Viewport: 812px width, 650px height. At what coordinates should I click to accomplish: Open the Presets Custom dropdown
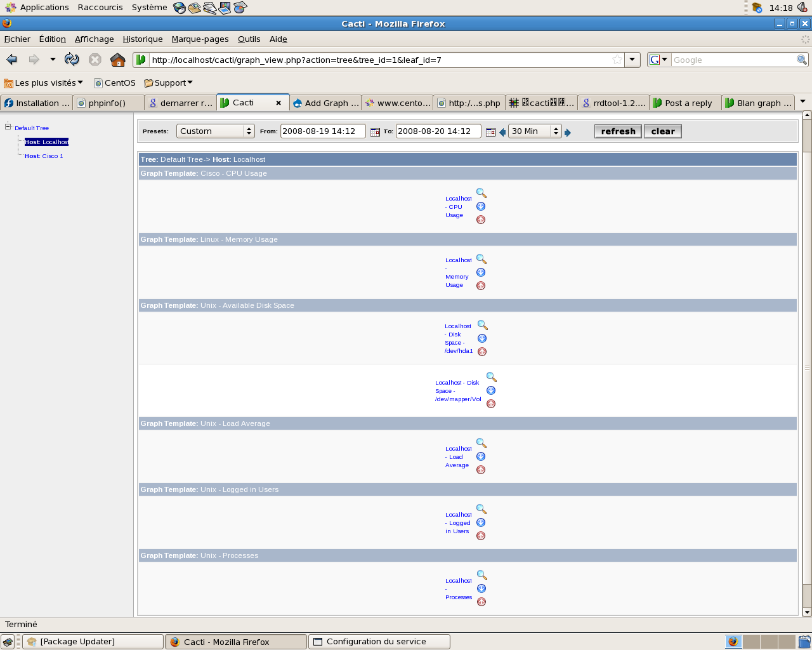216,131
